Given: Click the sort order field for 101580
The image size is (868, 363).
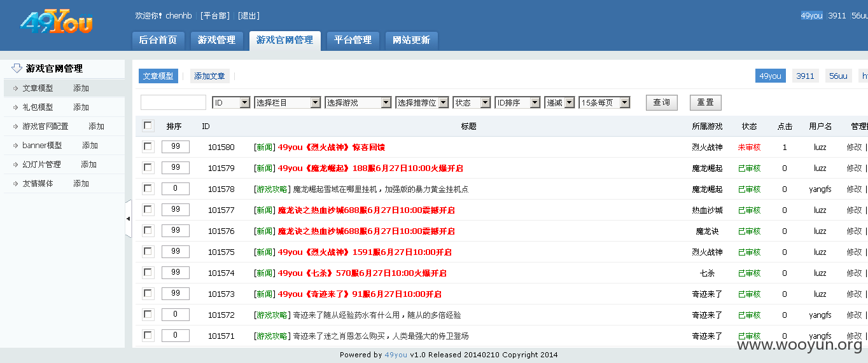Looking at the screenshot, I should [x=176, y=147].
